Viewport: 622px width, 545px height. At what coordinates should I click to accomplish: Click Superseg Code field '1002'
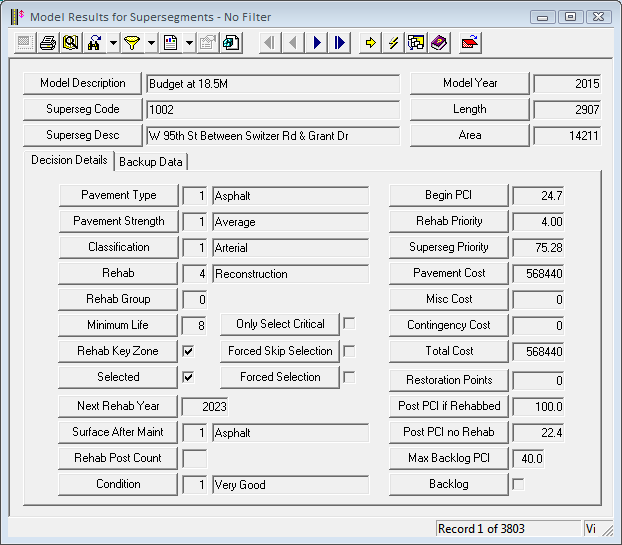273,110
